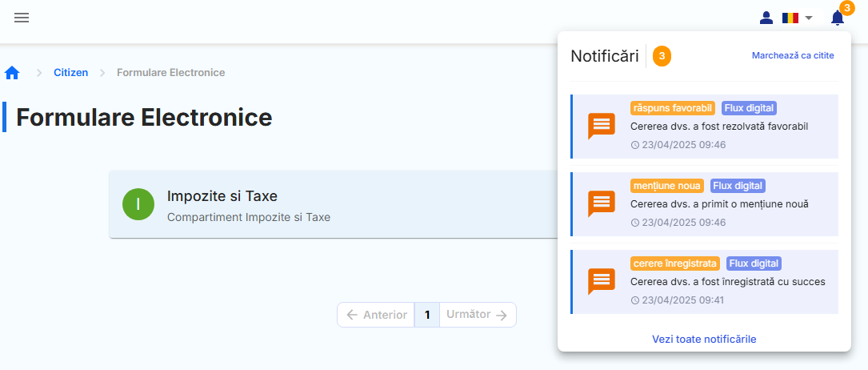This screenshot has height=370, width=868.
Task: Open the language flag dropdown
Action: [x=797, y=18]
